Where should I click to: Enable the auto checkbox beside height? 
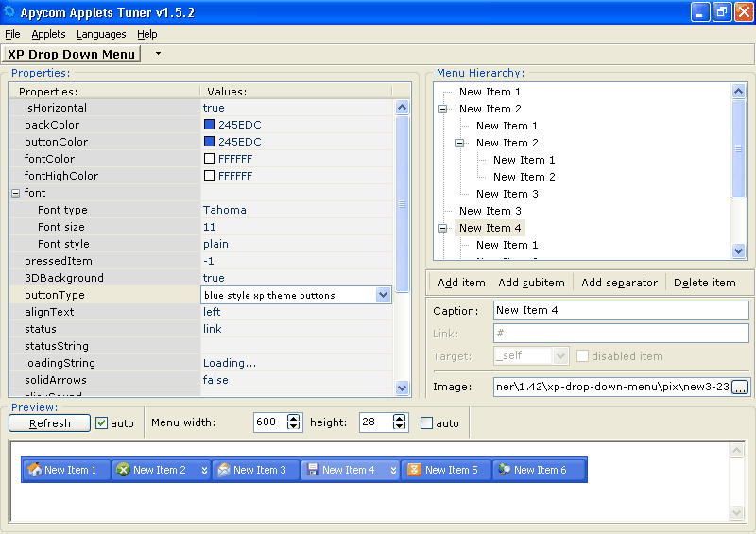click(426, 422)
